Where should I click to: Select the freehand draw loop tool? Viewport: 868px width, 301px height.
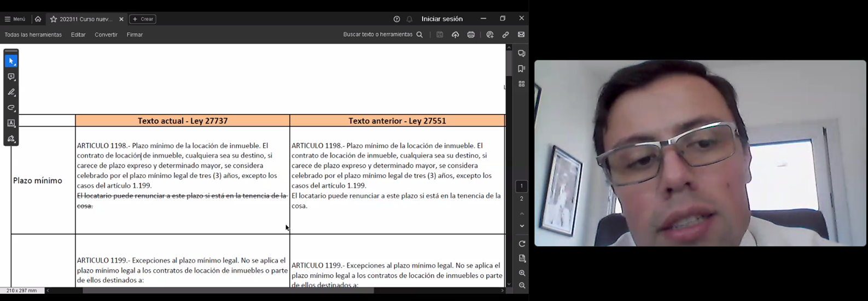pos(11,108)
